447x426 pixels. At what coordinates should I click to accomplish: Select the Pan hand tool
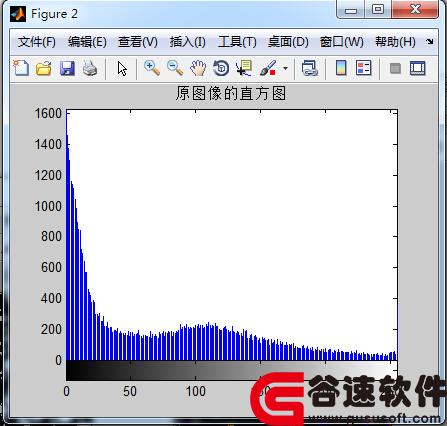pos(198,68)
